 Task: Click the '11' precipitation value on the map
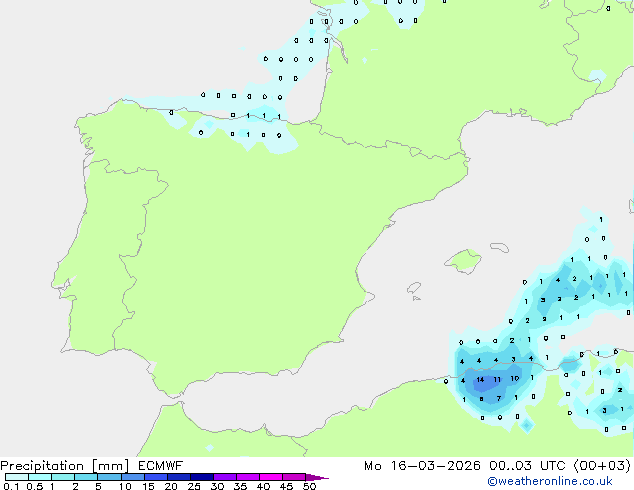click(497, 380)
